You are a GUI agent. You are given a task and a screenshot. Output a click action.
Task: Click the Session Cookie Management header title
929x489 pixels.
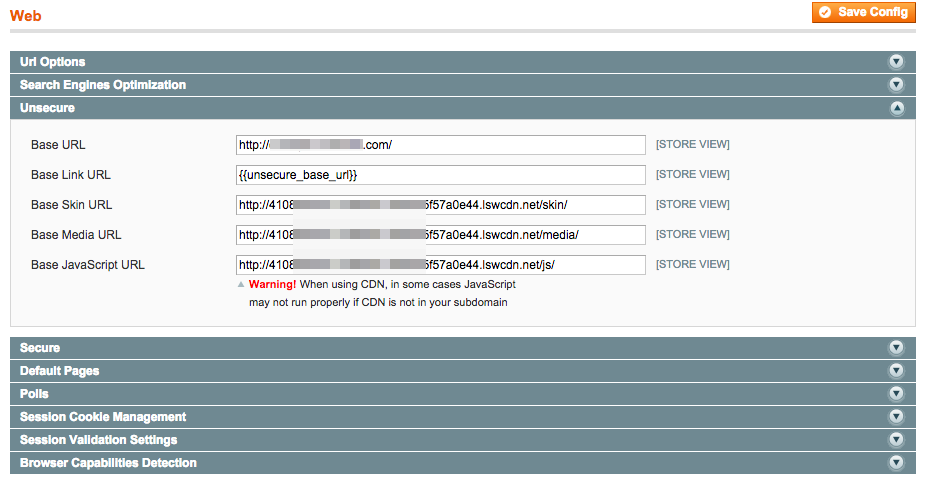(x=103, y=417)
